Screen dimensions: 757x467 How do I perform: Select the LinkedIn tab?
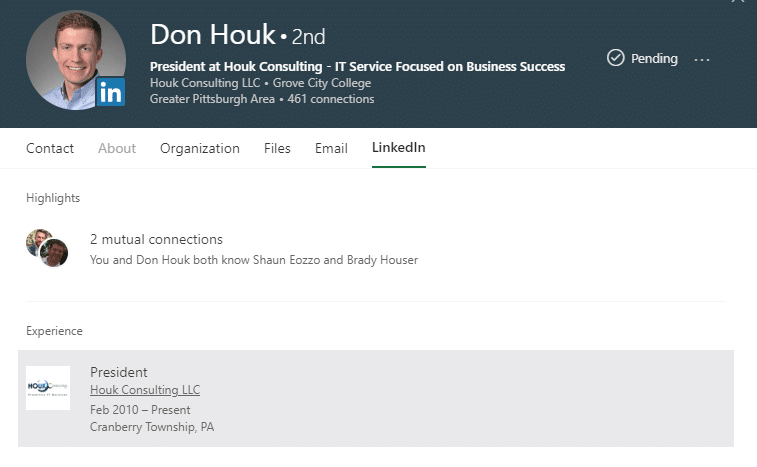pos(399,147)
